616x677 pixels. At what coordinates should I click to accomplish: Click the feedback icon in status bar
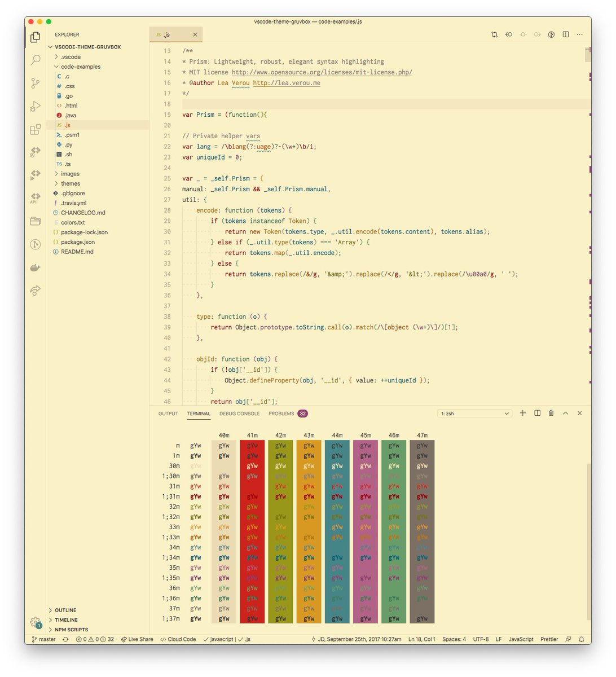tap(568, 639)
